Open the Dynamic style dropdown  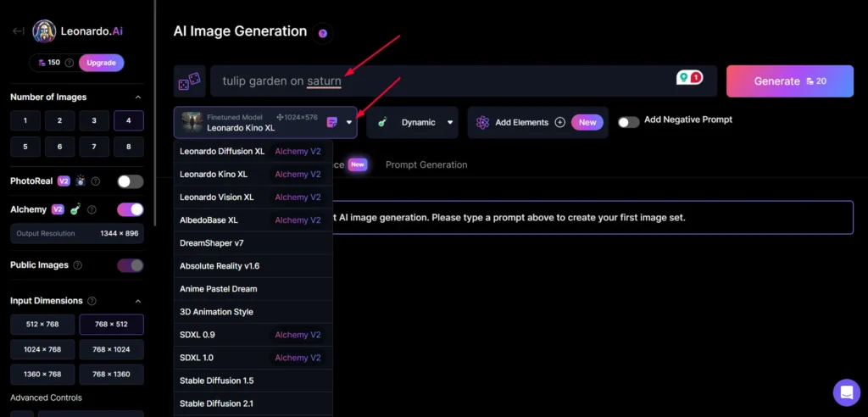(413, 122)
